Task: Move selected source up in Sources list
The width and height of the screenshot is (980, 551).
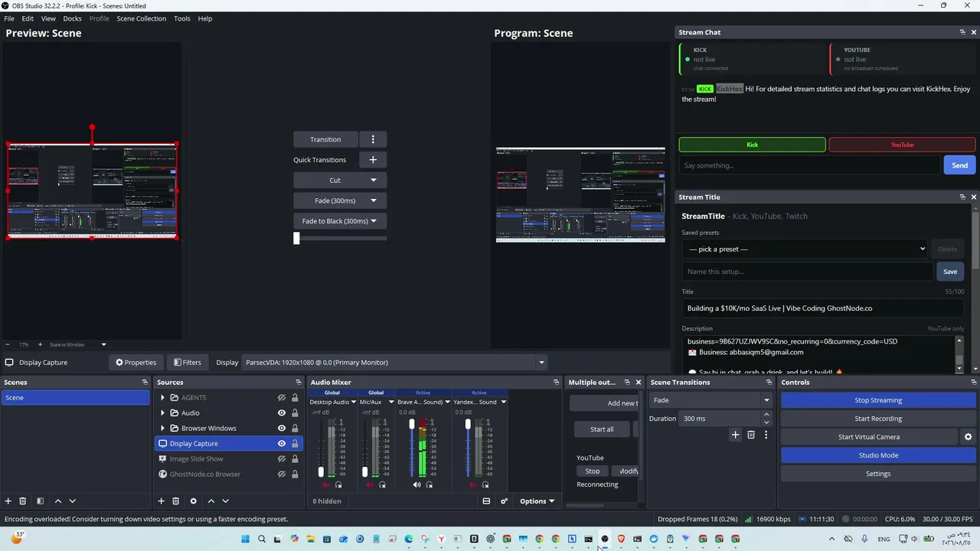Action: pos(211,501)
